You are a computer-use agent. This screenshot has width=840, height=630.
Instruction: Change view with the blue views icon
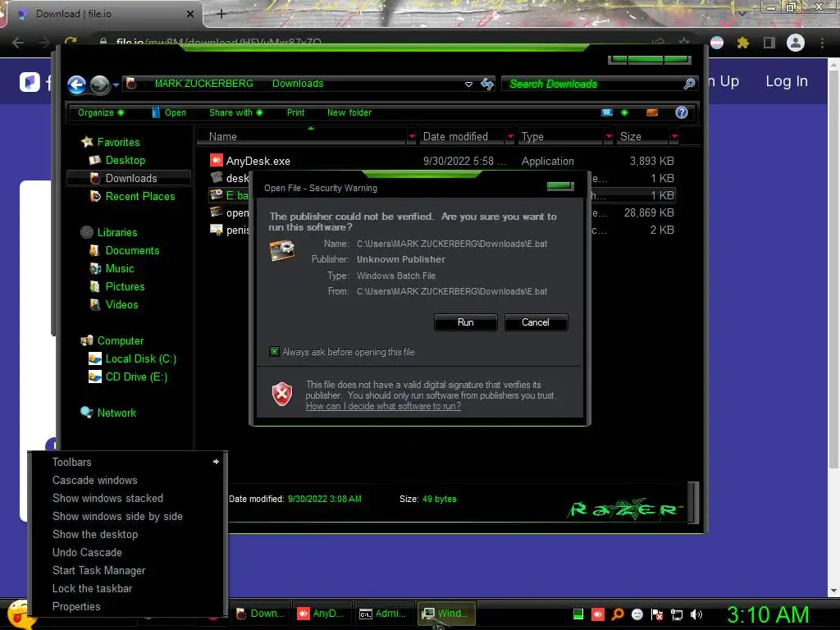[x=607, y=112]
